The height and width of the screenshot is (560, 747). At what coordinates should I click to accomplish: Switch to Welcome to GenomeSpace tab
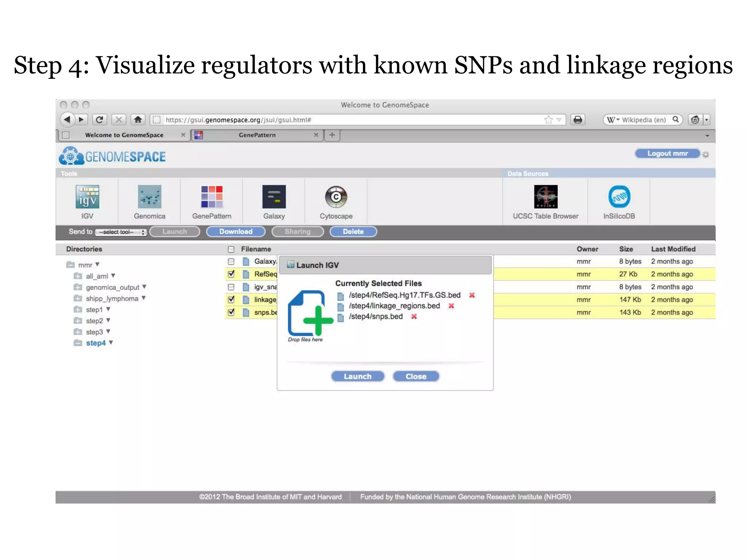pos(124,135)
